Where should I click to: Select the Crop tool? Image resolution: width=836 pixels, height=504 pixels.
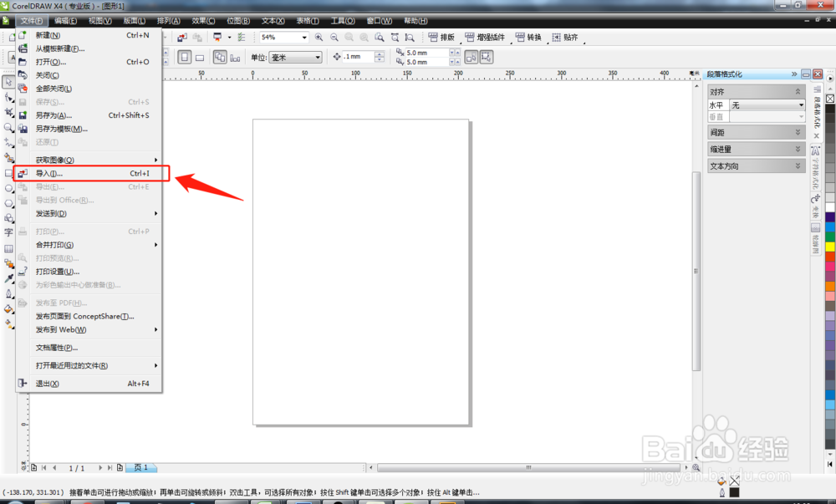[8, 112]
